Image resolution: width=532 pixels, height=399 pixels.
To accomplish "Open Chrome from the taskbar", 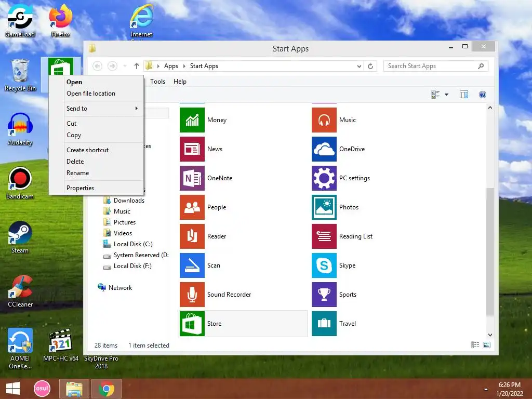I will [106, 389].
